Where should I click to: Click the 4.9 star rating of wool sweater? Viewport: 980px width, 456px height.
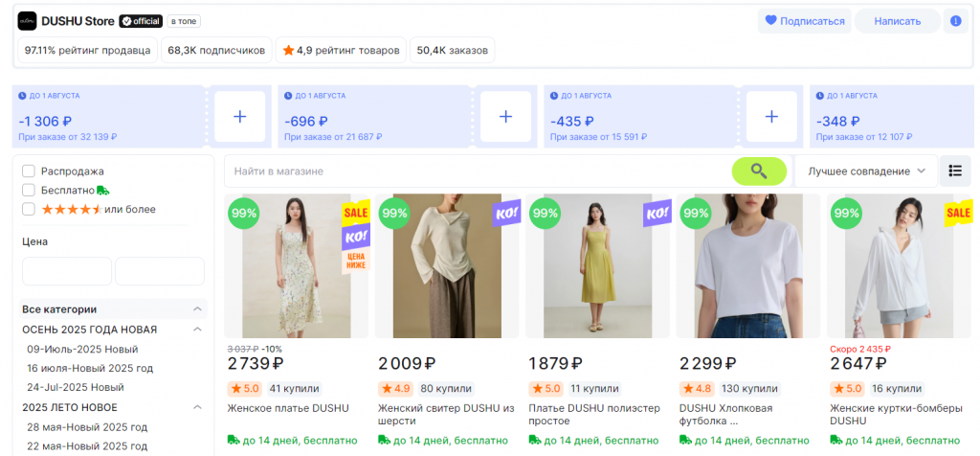395,388
